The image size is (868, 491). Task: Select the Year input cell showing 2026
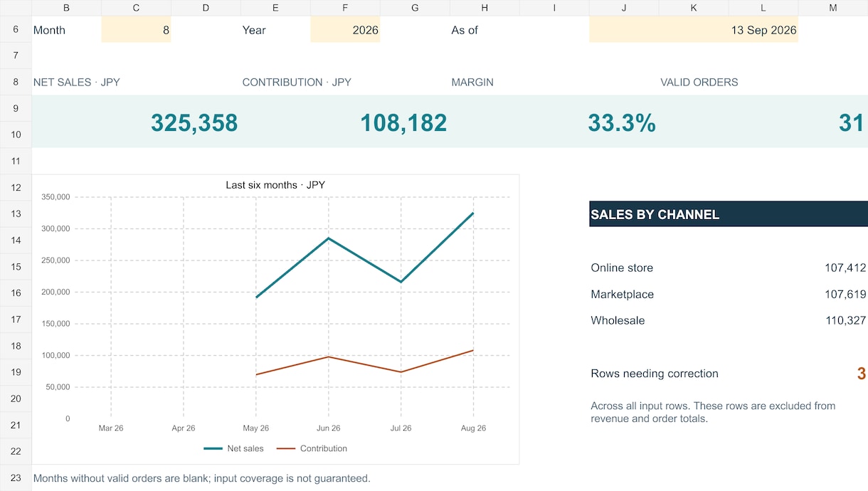(x=345, y=30)
